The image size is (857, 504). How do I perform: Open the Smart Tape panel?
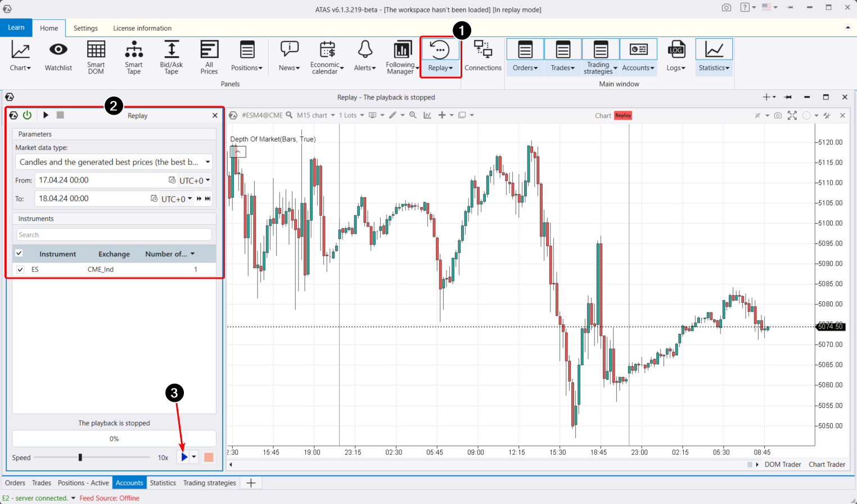pos(133,56)
